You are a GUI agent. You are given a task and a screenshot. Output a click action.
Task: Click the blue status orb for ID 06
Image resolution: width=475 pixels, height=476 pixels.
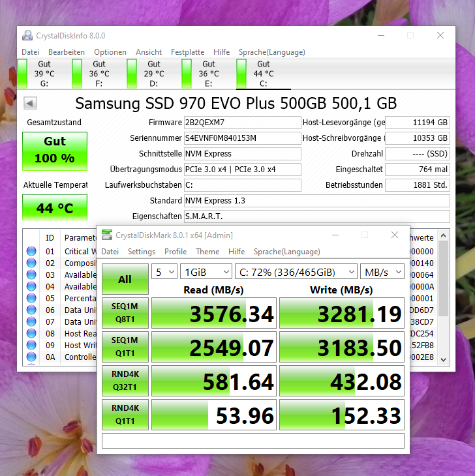point(31,310)
